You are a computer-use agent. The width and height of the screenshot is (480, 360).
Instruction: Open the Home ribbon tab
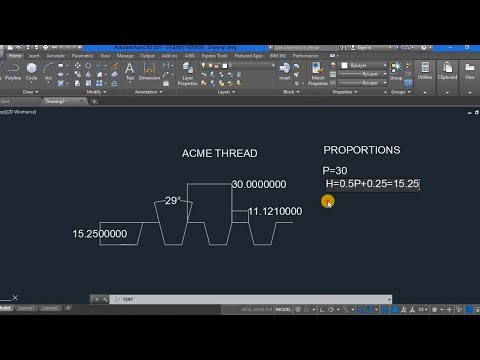tap(15, 56)
